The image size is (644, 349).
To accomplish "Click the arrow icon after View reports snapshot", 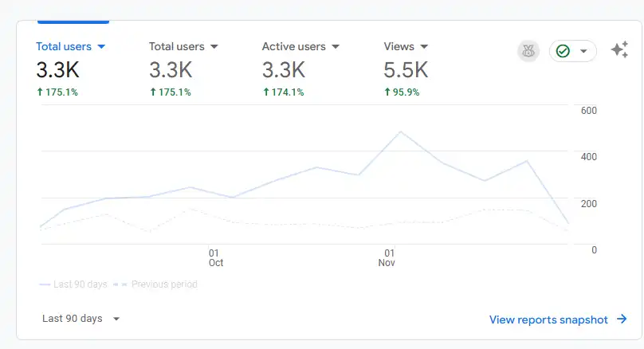I will (x=622, y=320).
